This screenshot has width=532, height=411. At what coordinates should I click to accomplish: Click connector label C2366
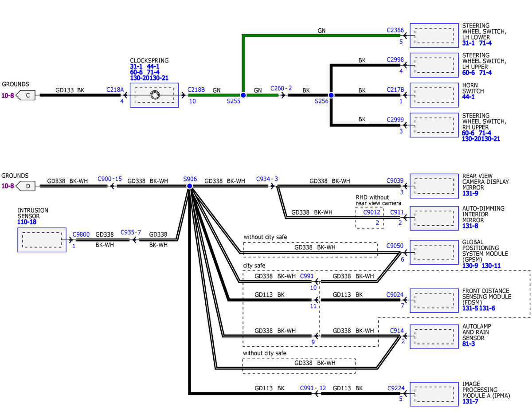395,31
